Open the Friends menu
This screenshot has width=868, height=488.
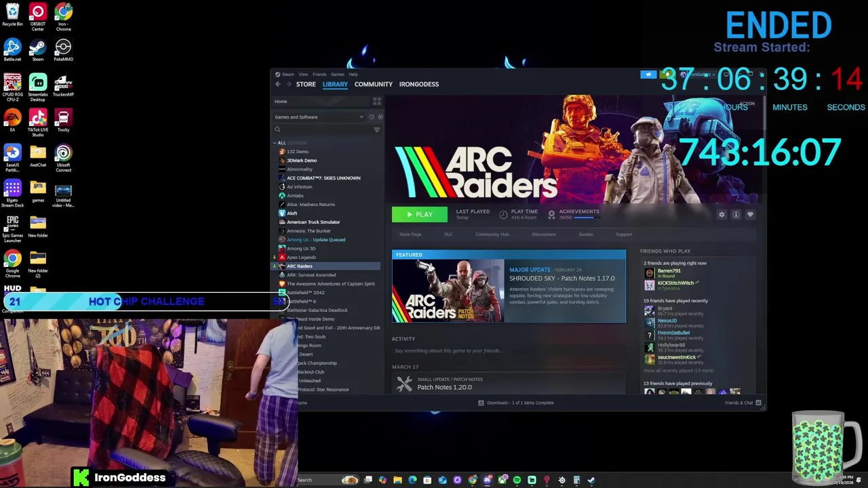(319, 74)
